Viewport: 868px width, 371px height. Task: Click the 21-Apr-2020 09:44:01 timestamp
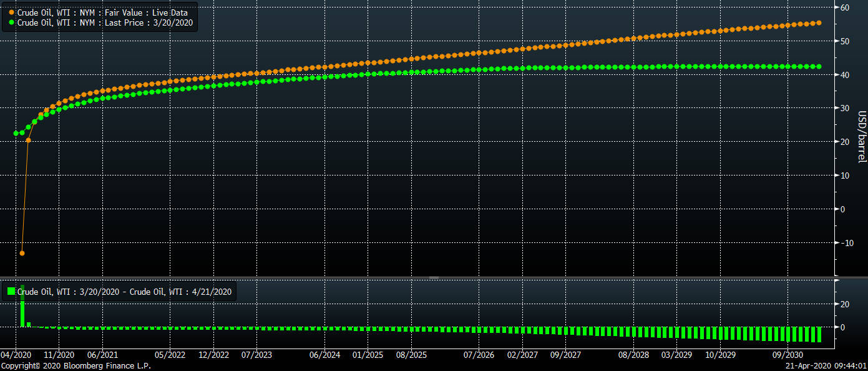click(826, 366)
